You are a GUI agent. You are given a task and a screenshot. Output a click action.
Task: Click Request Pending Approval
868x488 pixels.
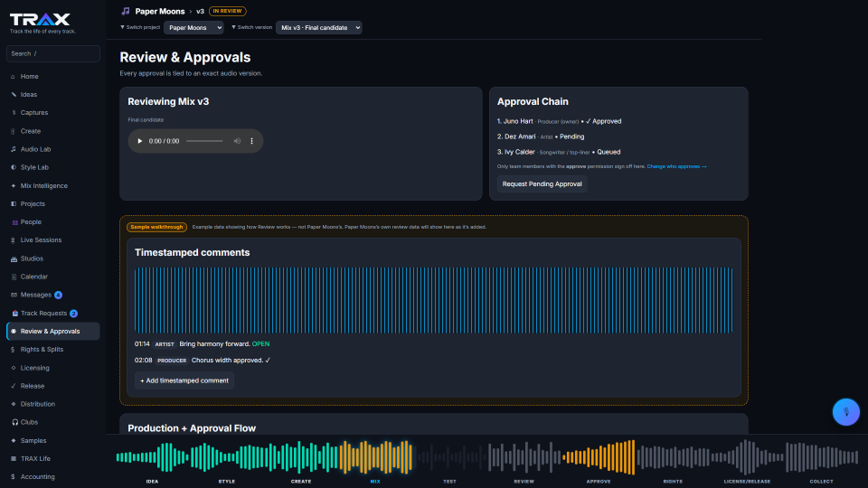[542, 184]
